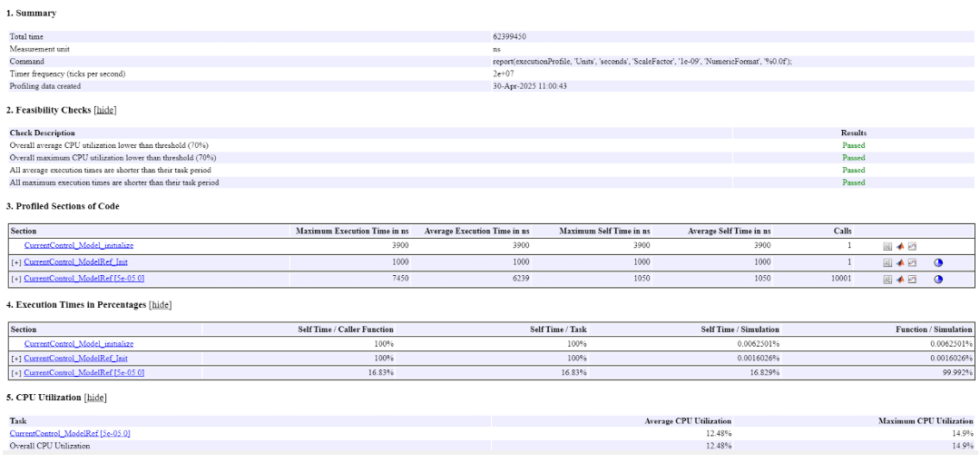Hide the Feasibility Checks section

point(105,110)
